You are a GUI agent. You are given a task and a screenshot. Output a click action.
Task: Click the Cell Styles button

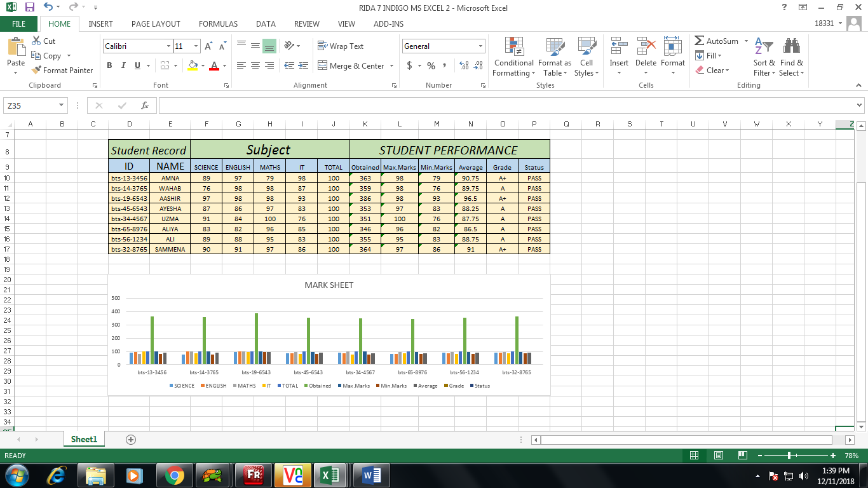[x=586, y=57]
